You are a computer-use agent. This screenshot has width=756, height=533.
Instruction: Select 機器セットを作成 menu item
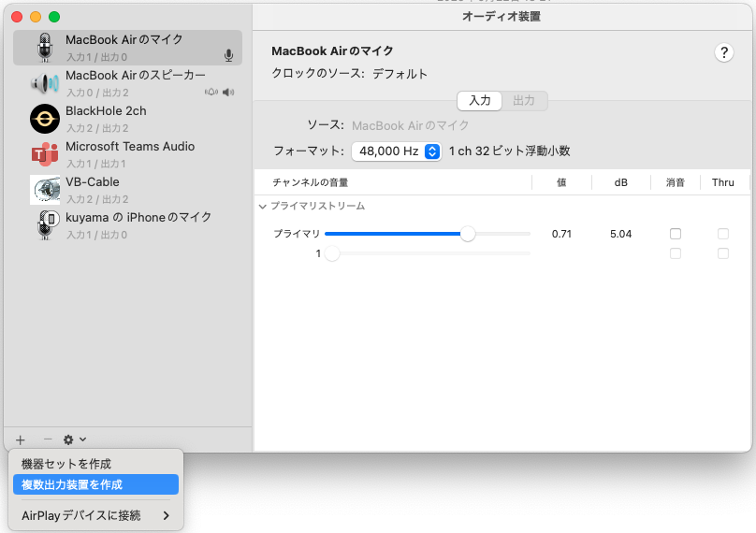click(x=95, y=464)
